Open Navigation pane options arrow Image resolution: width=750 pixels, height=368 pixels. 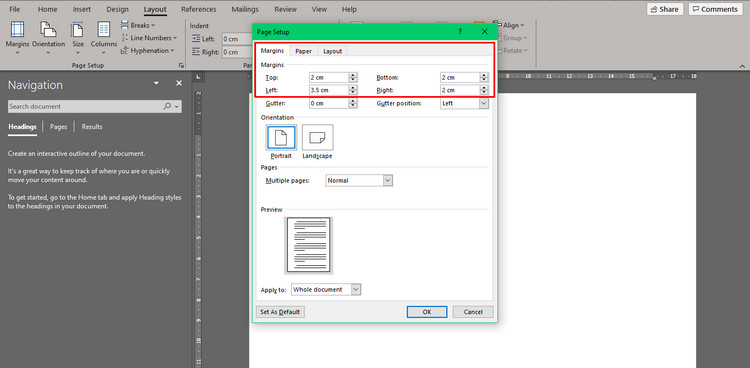(156, 83)
